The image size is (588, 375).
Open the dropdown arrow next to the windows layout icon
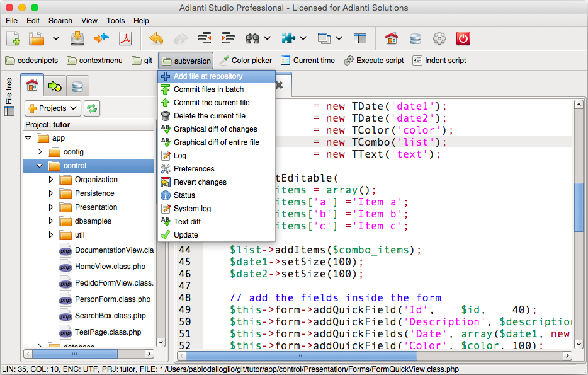339,38
